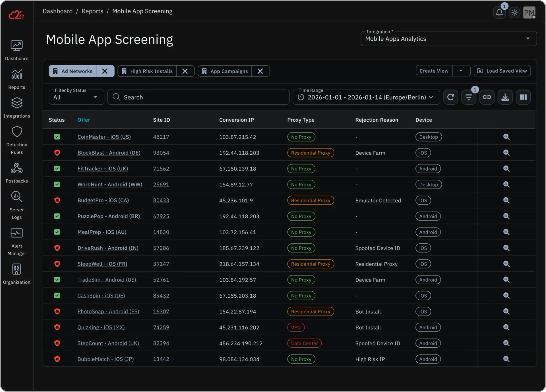This screenshot has height=392, width=546.
Task: Click the refresh table icon
Action: click(x=450, y=97)
